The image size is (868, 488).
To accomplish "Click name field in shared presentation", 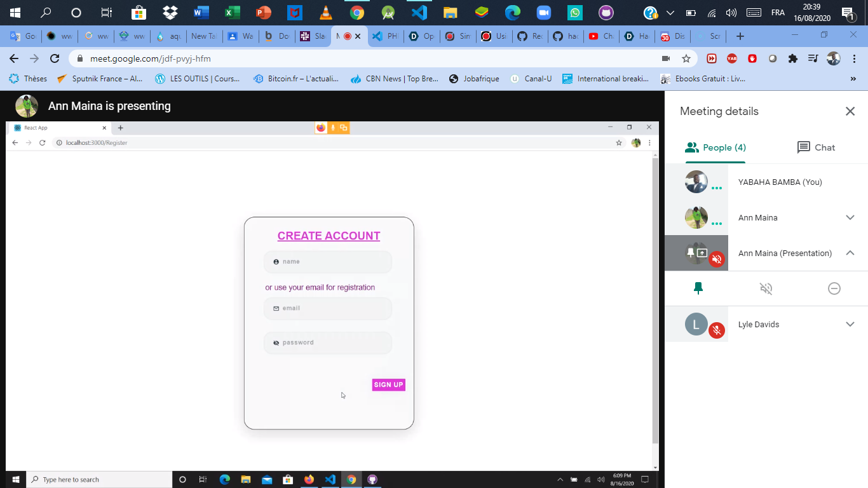I will [328, 262].
